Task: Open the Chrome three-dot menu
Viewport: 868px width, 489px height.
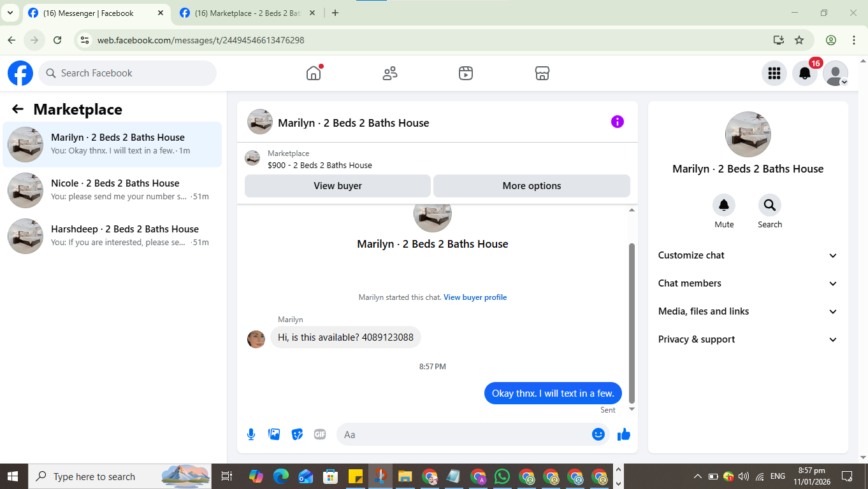Action: [854, 40]
